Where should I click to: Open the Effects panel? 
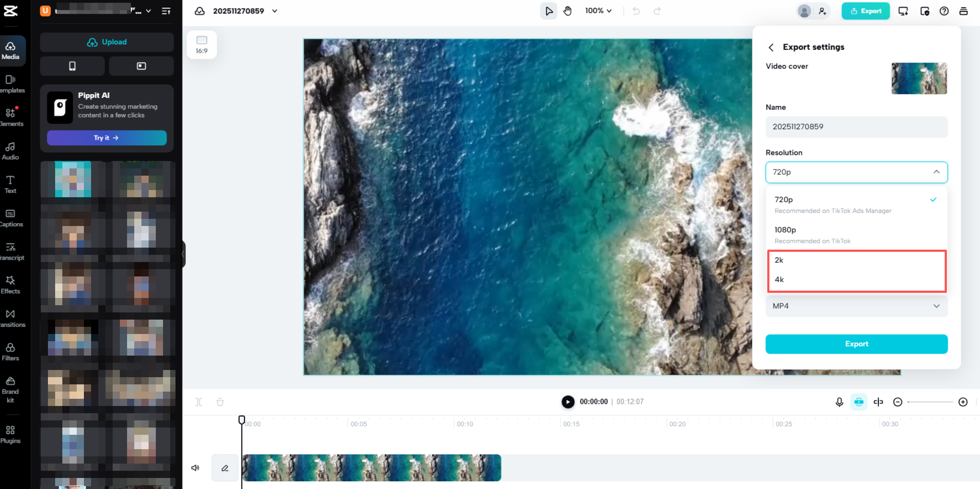tap(11, 284)
